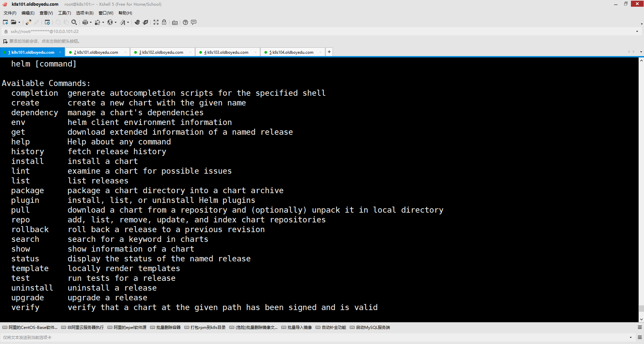The image size is (644, 344).
Task: Open the 工具(T) menu
Action: coord(64,13)
